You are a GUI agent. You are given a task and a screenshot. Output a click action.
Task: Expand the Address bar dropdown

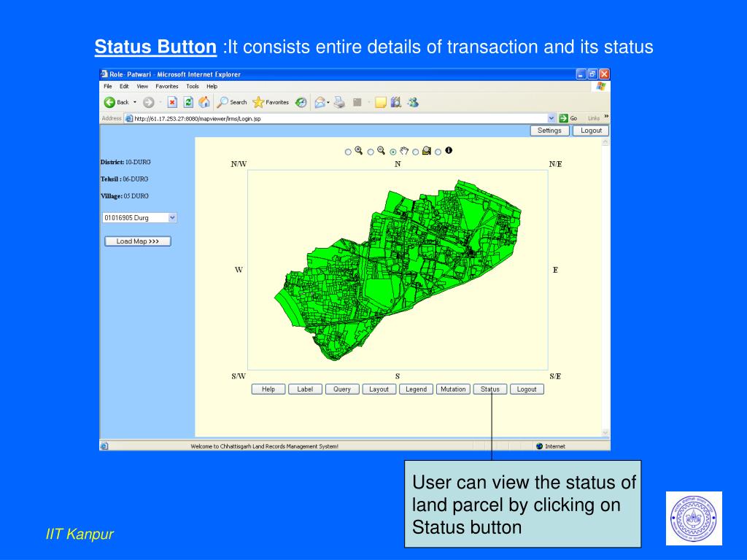click(x=552, y=117)
